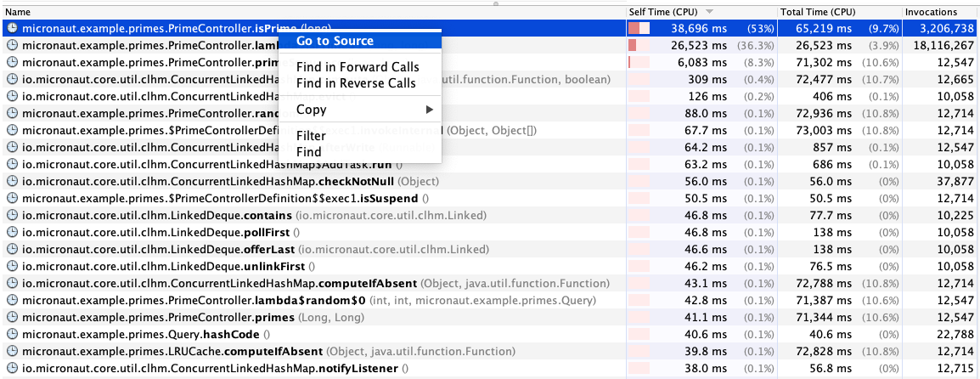Click clock icon next to LinkedDeque.unlinkFirst row
980x379 pixels.
click(x=12, y=266)
